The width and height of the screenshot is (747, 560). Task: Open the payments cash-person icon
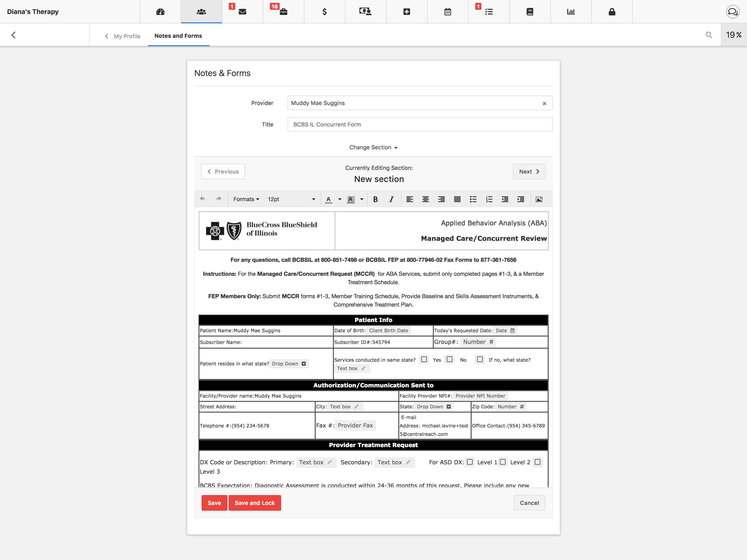tap(365, 12)
